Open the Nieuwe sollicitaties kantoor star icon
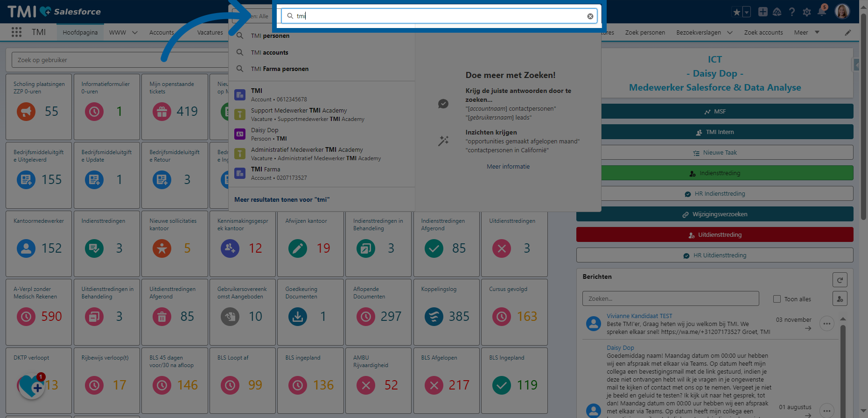The height and width of the screenshot is (418, 868). point(162,248)
